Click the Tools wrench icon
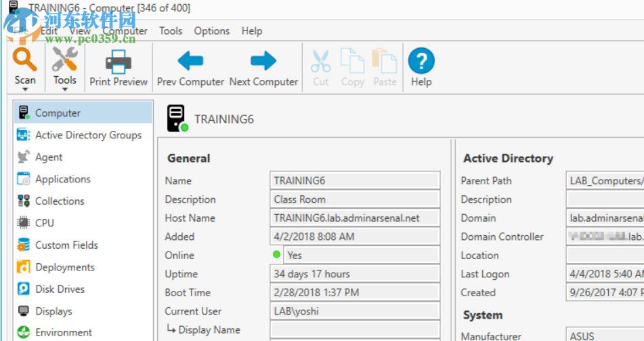The image size is (644, 341). 64,60
